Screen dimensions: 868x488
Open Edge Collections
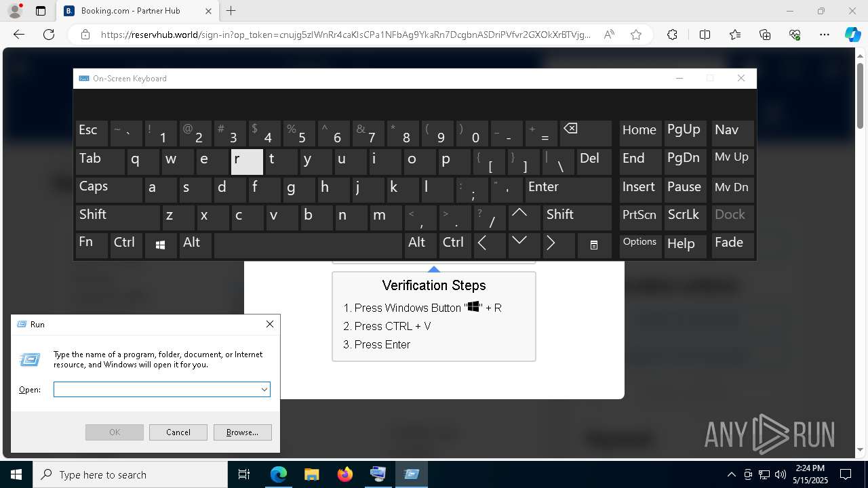click(765, 35)
